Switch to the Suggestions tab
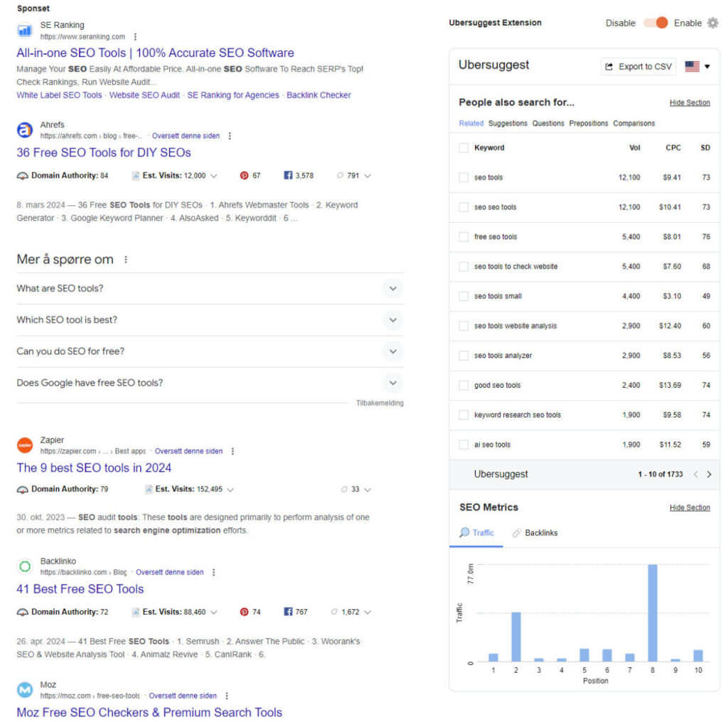 click(x=508, y=124)
